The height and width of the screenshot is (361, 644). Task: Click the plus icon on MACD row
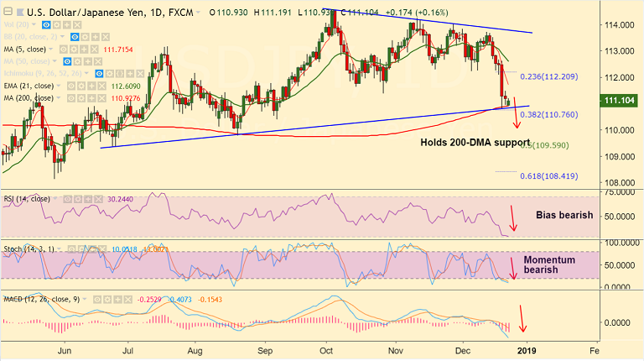(x=117, y=300)
